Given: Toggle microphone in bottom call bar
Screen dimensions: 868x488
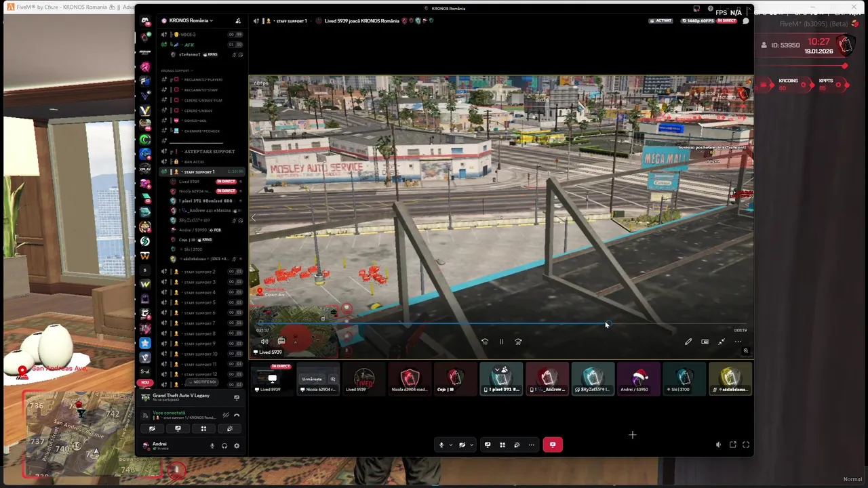Looking at the screenshot, I should click(441, 445).
